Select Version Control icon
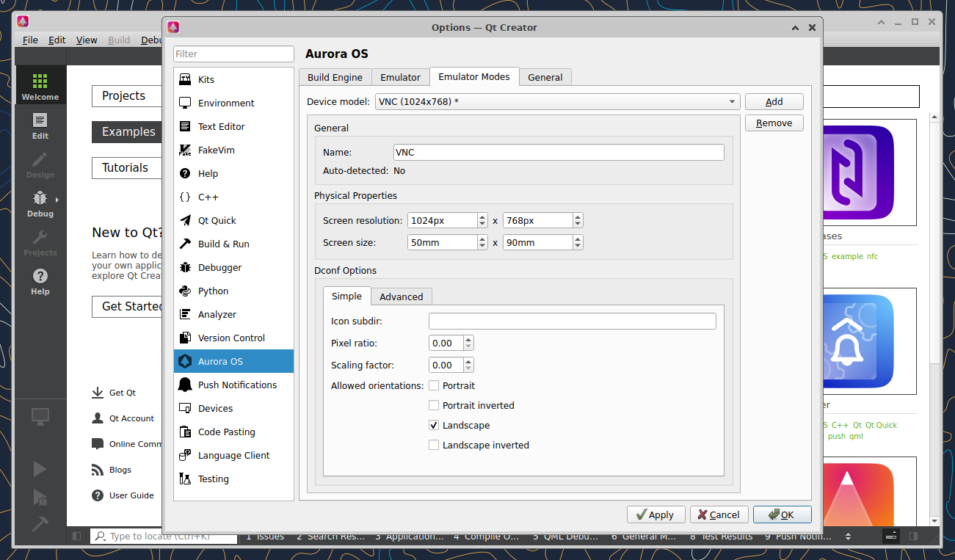Viewport: 955px width, 560px height. (185, 338)
